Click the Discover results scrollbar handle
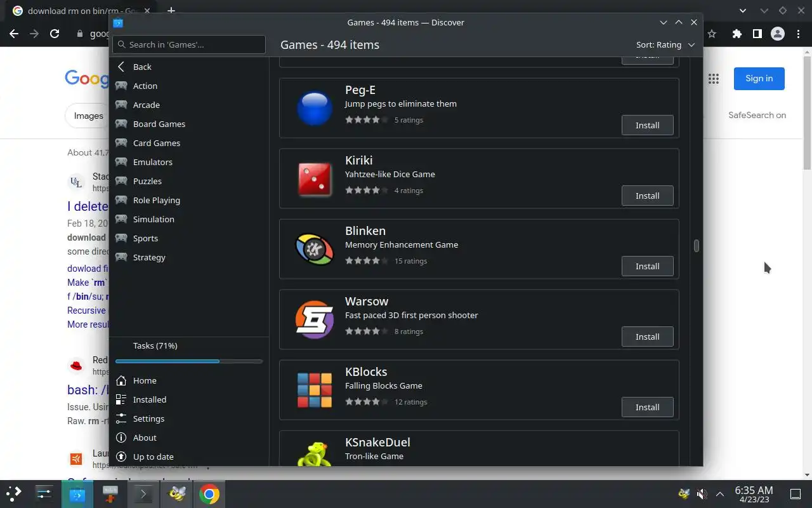 point(696,246)
